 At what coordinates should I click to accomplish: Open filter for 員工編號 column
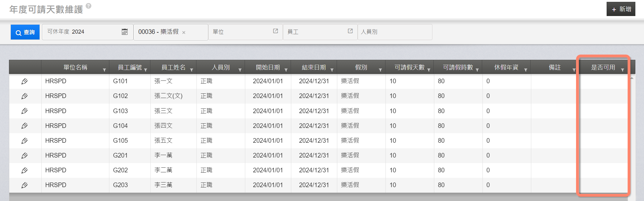tap(145, 70)
